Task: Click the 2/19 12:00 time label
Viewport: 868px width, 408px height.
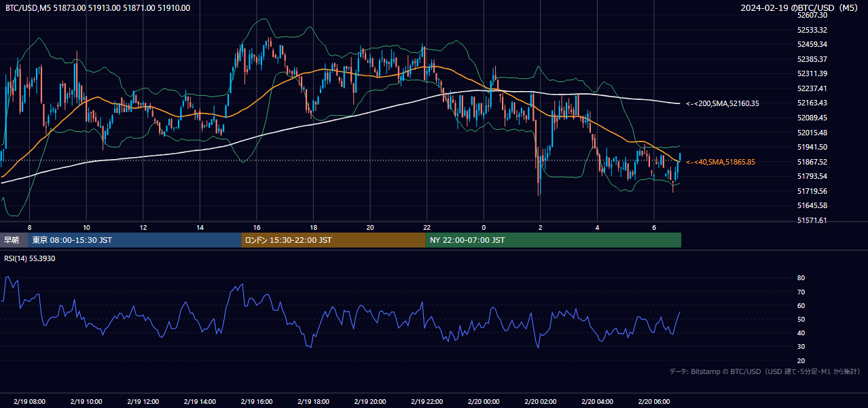Action: point(143,402)
